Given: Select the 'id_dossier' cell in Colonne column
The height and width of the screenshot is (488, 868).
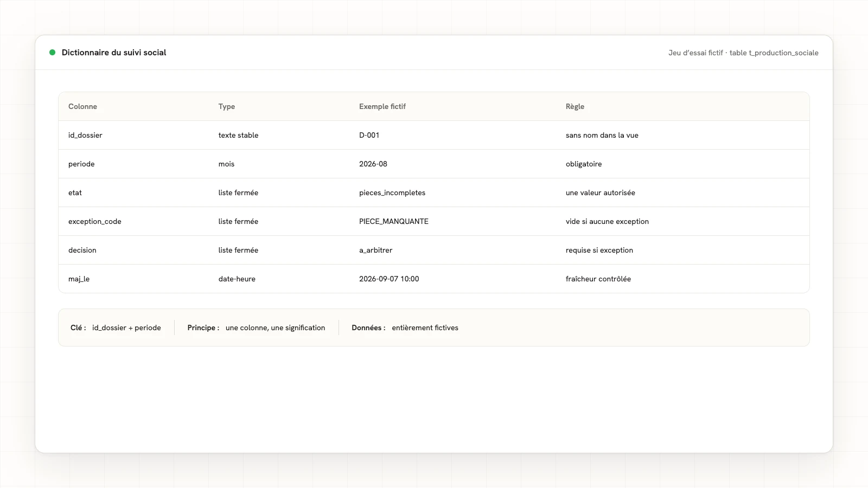Looking at the screenshot, I should [85, 135].
